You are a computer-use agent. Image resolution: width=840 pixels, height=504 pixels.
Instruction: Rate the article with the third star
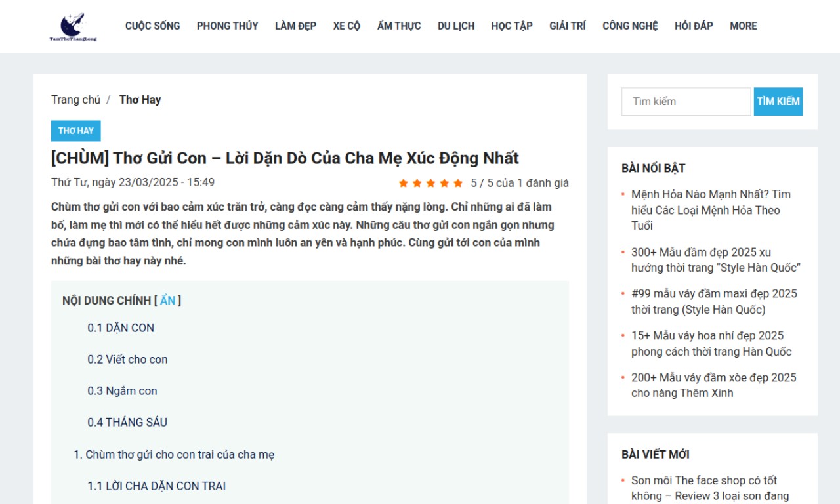[x=430, y=183]
